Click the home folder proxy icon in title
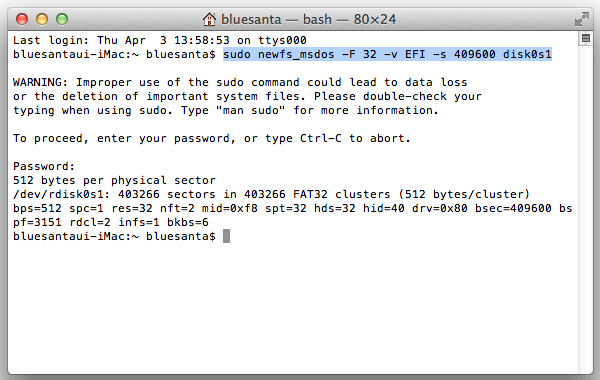 (x=209, y=19)
